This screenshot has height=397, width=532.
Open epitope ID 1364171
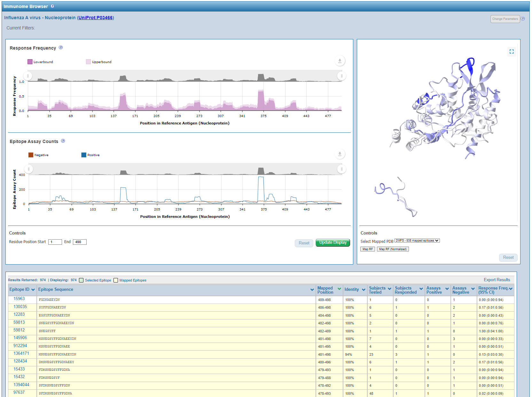(21, 353)
